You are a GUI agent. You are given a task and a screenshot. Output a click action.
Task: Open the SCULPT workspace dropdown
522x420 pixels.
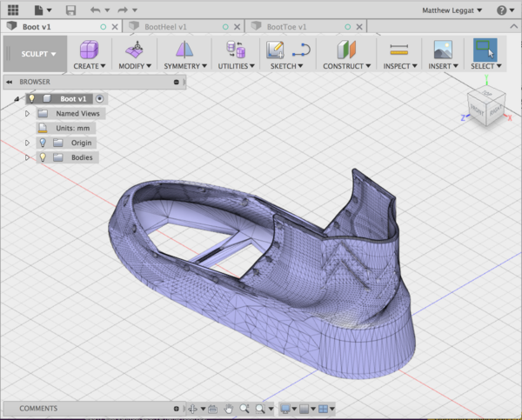click(x=37, y=54)
